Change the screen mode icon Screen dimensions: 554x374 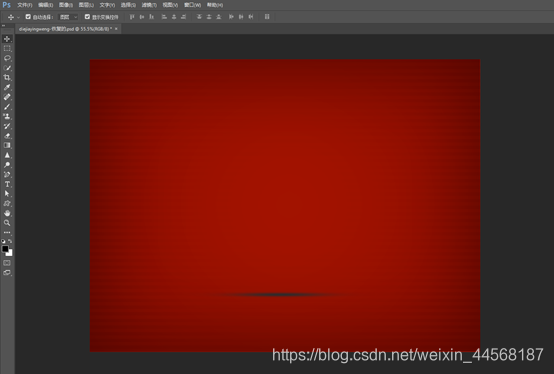7,272
